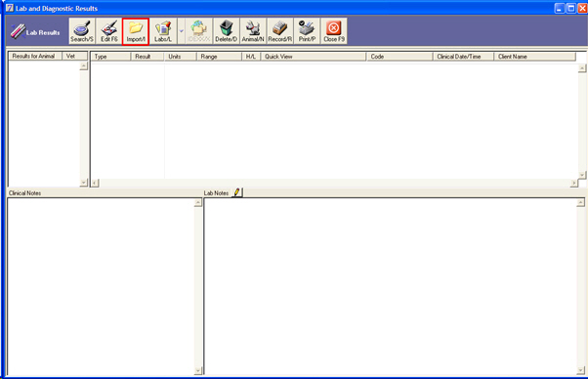
Task: Click inside the Lab Notes text area
Action: (x=390, y=286)
